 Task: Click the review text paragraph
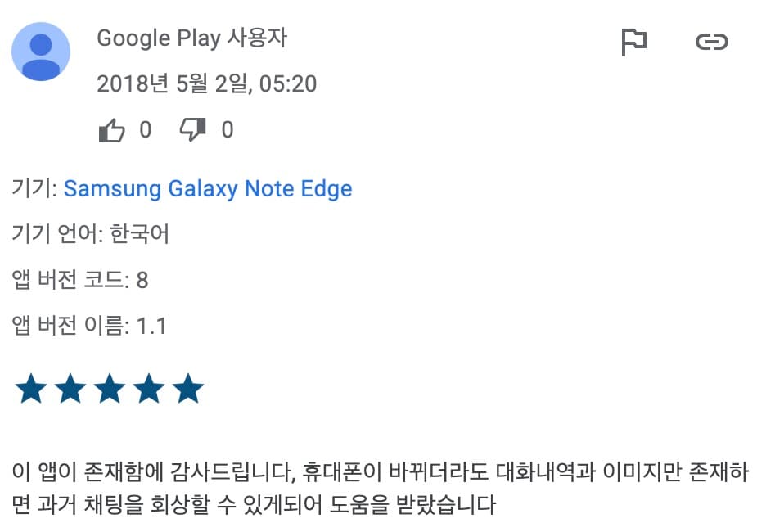(378, 489)
